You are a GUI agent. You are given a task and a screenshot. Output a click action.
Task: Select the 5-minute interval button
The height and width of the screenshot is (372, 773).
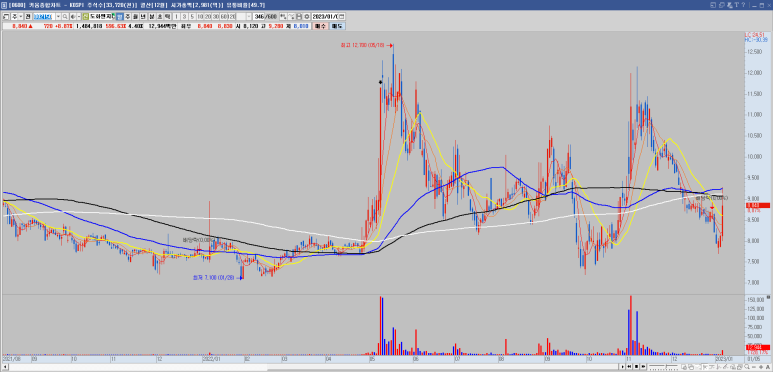pos(192,16)
